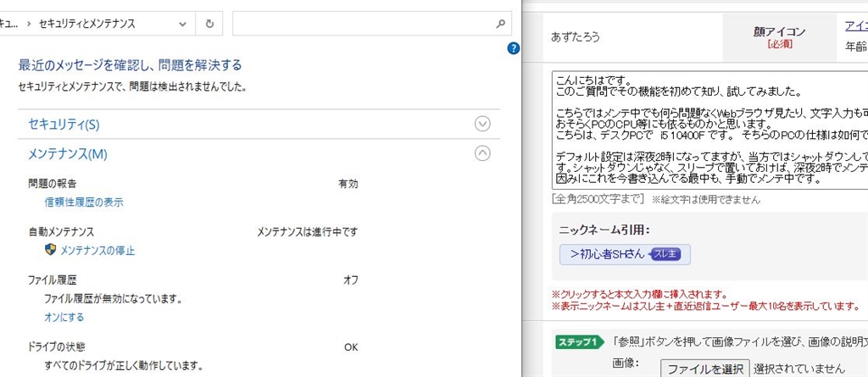Collapse the メンテナンス(M) section
The image size is (868, 377).
coord(482,153)
